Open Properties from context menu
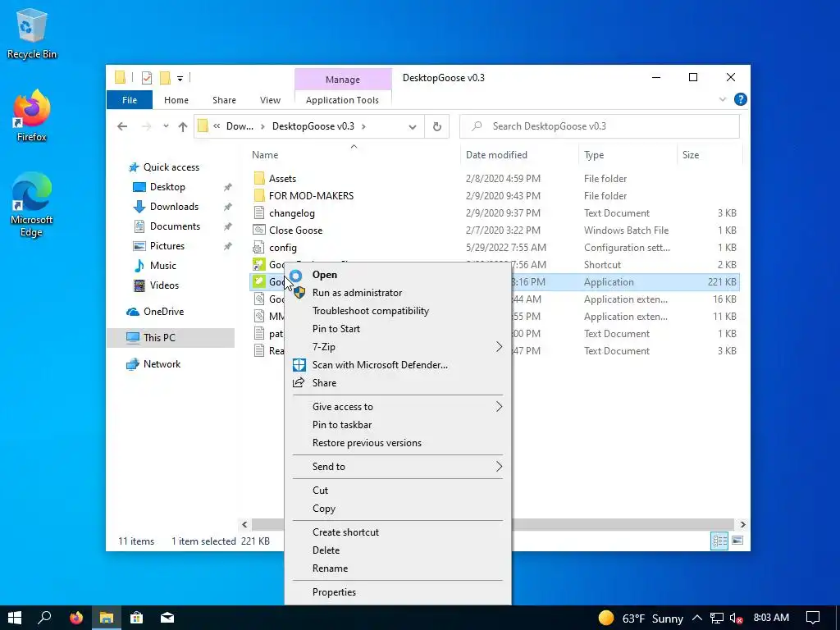 pyautogui.click(x=398, y=592)
